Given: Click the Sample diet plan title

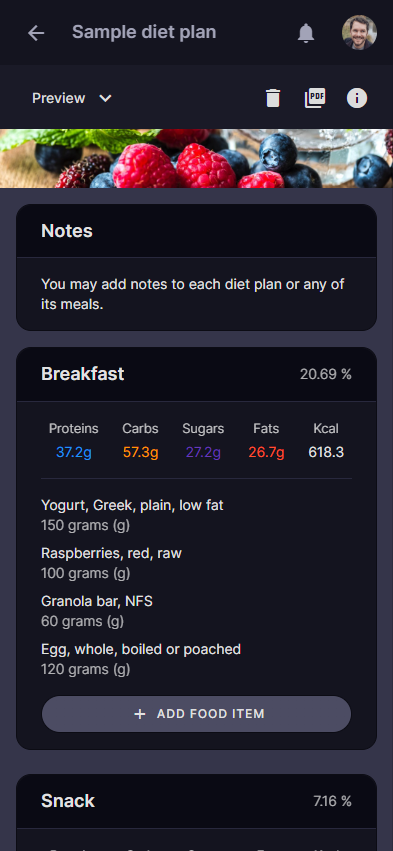Looking at the screenshot, I should pos(144,32).
